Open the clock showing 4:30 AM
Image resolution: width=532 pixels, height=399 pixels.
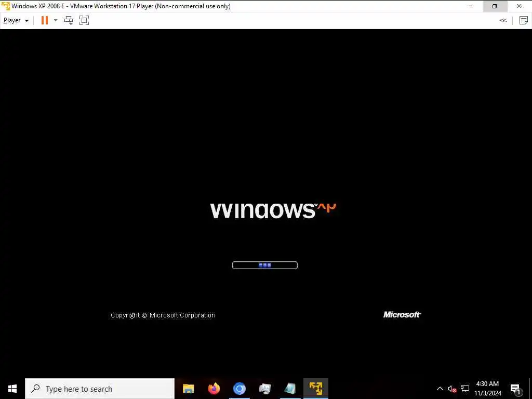click(x=487, y=389)
